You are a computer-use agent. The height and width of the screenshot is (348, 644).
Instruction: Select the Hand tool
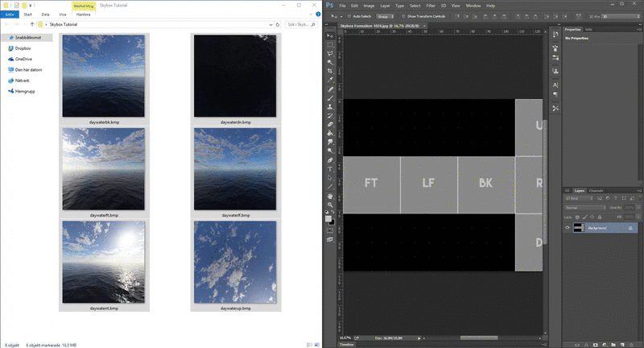click(x=330, y=196)
